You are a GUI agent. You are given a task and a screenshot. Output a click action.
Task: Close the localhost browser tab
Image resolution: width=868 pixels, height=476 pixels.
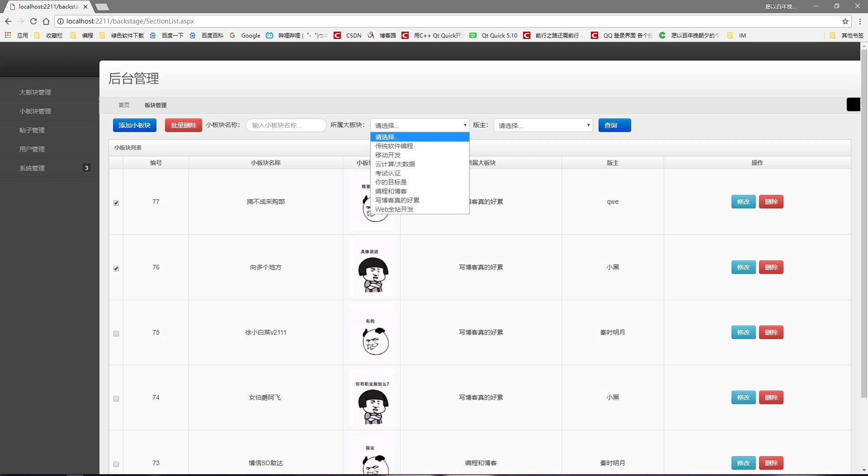pos(85,7)
